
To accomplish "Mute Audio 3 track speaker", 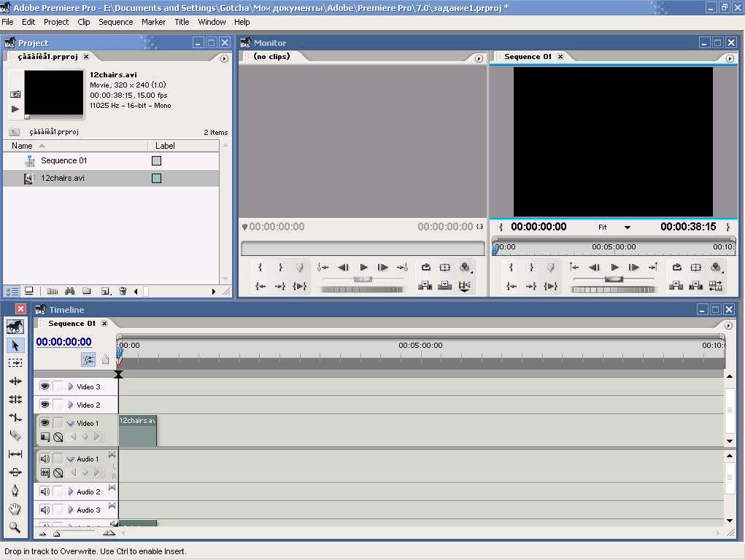I will point(45,510).
